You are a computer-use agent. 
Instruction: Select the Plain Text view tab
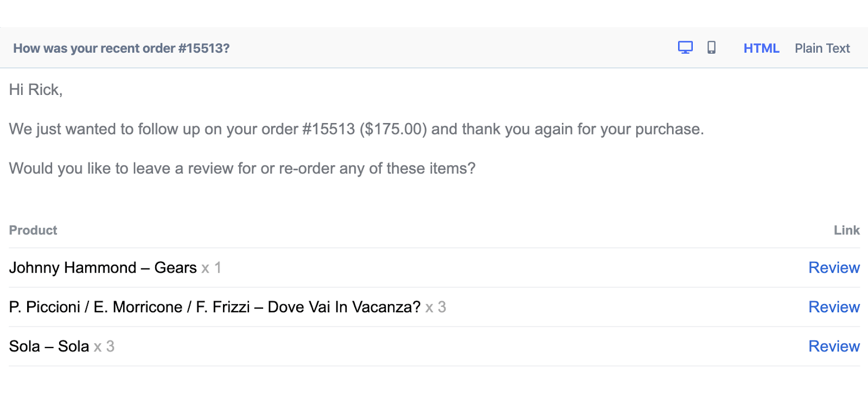pyautogui.click(x=822, y=48)
